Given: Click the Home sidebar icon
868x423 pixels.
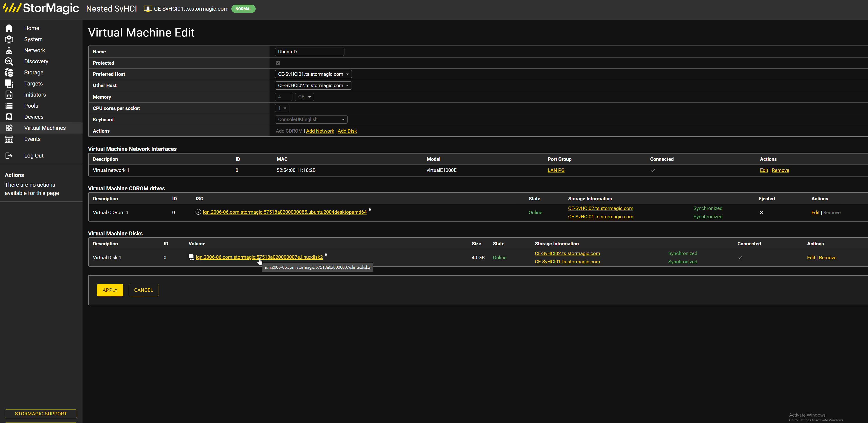Looking at the screenshot, I should click(x=9, y=28).
